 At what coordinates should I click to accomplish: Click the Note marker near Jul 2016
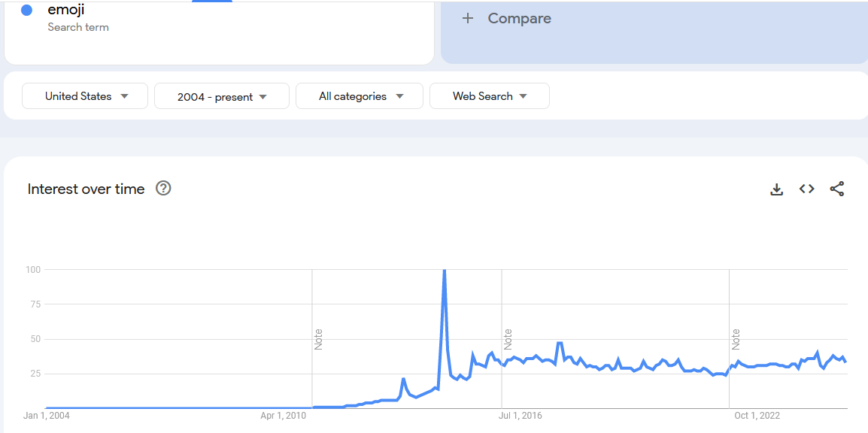(508, 339)
